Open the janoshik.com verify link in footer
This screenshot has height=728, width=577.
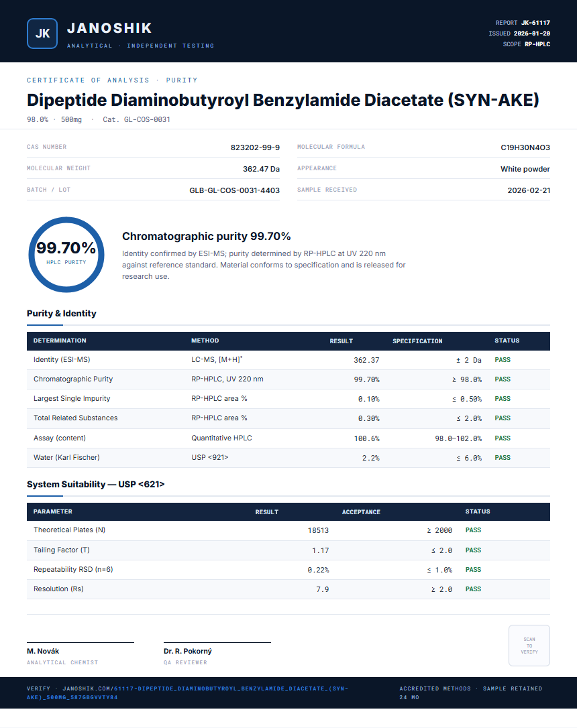point(188,692)
